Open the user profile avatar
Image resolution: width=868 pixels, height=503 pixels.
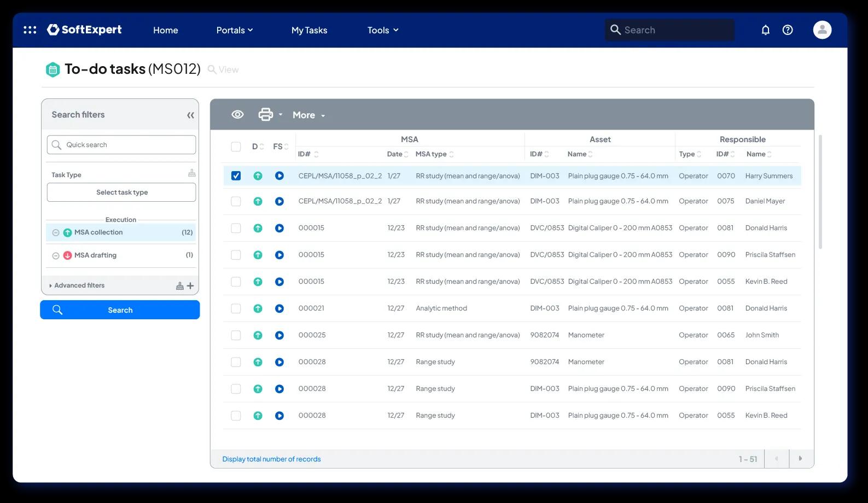[822, 30]
